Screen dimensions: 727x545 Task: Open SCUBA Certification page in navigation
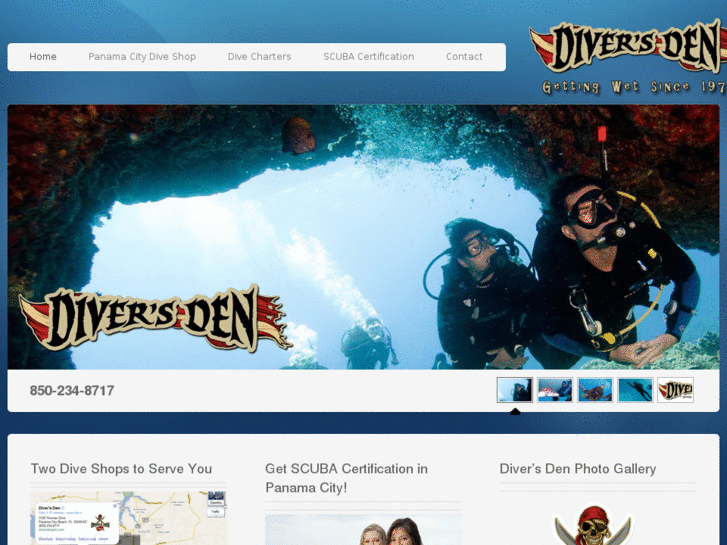(x=369, y=57)
